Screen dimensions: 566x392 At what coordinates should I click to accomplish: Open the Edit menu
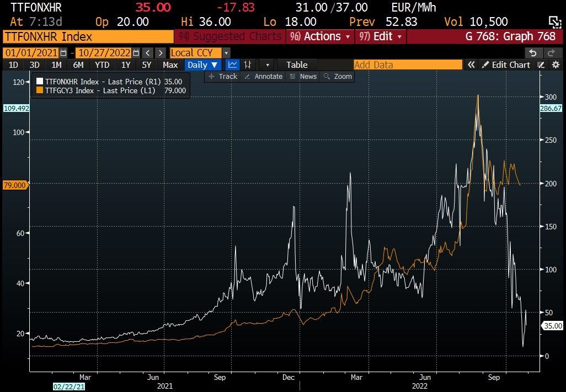coord(381,36)
